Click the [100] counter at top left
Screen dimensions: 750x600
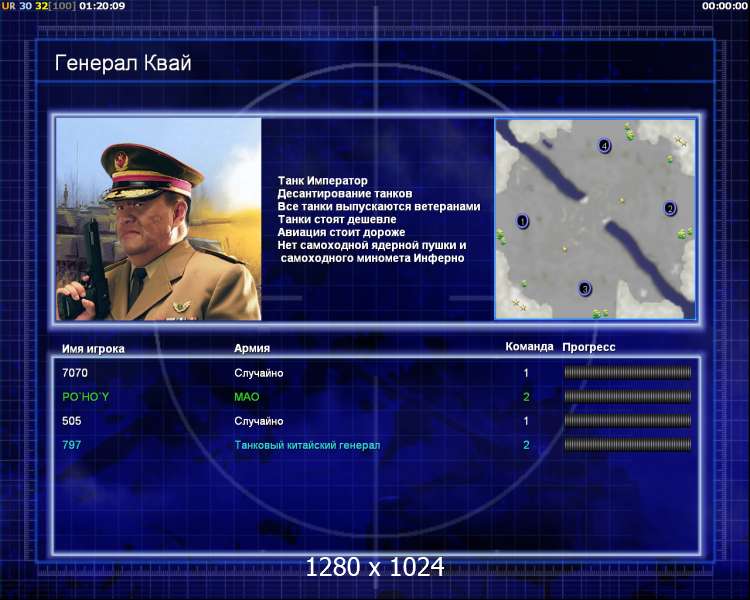point(63,6)
